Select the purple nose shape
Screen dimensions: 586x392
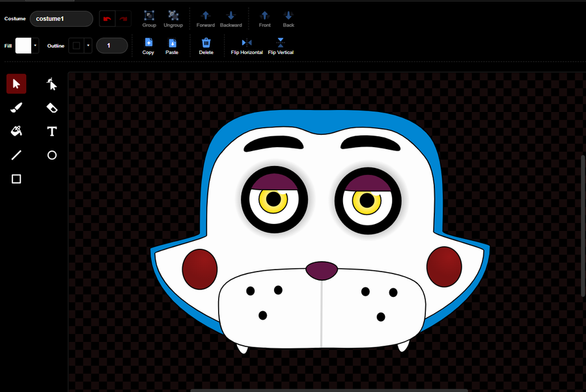[x=322, y=270]
